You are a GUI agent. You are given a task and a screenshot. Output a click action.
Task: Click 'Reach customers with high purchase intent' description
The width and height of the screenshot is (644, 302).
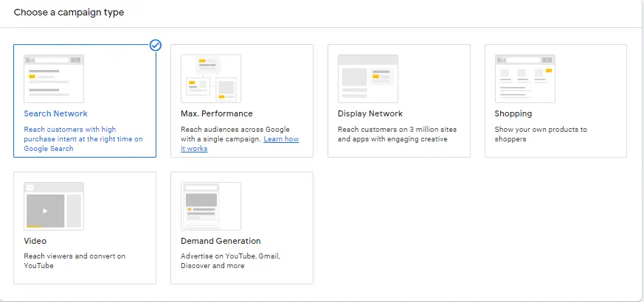tap(83, 139)
